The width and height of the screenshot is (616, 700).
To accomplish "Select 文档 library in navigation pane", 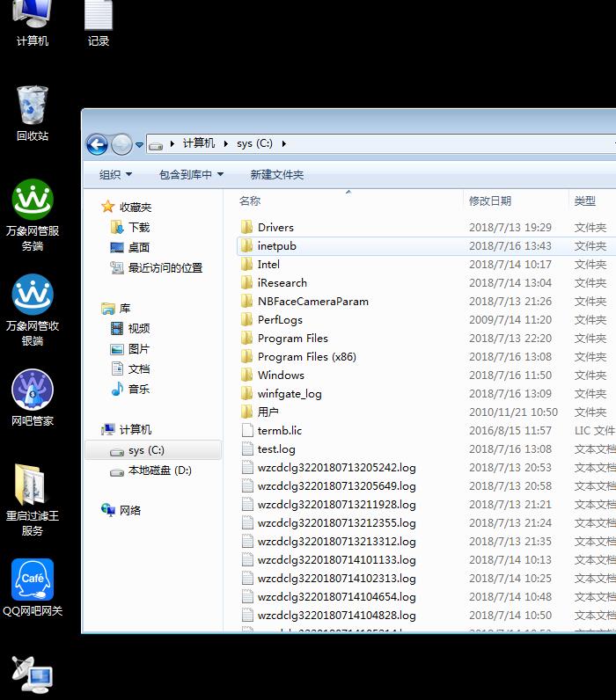I will (x=130, y=368).
